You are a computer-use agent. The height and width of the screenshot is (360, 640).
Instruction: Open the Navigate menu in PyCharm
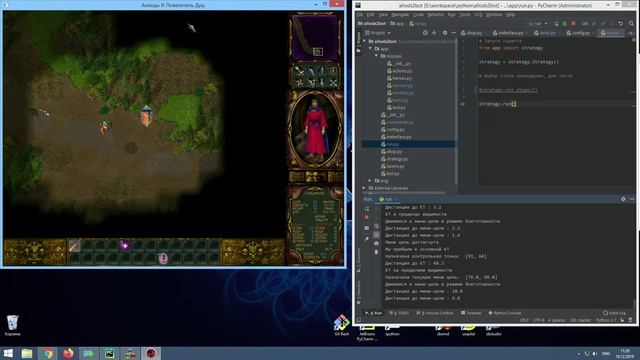click(x=400, y=15)
